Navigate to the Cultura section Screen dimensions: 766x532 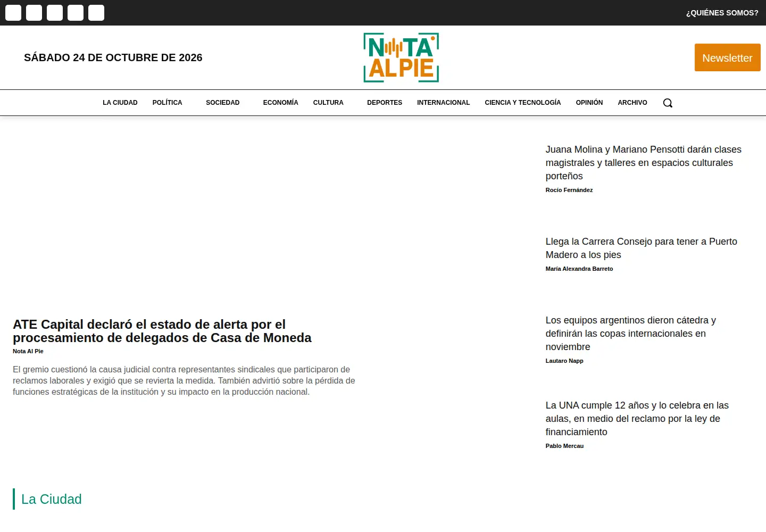tap(328, 103)
